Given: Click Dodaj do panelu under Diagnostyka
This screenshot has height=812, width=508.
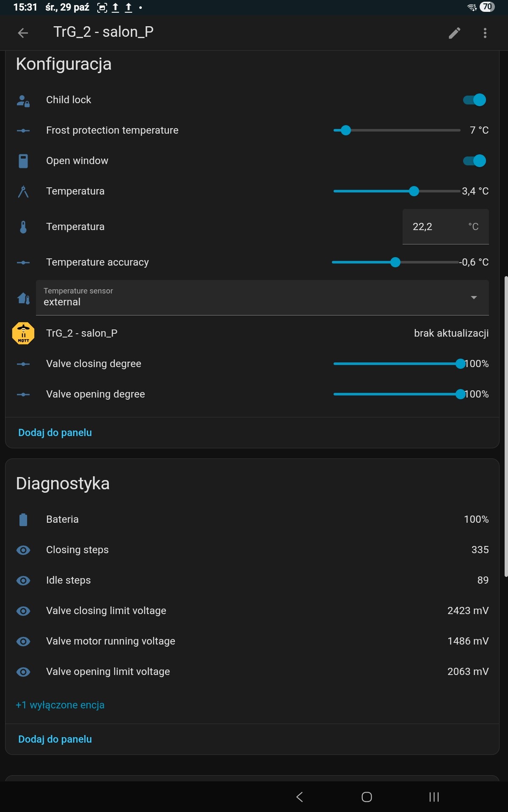Looking at the screenshot, I should click(55, 739).
